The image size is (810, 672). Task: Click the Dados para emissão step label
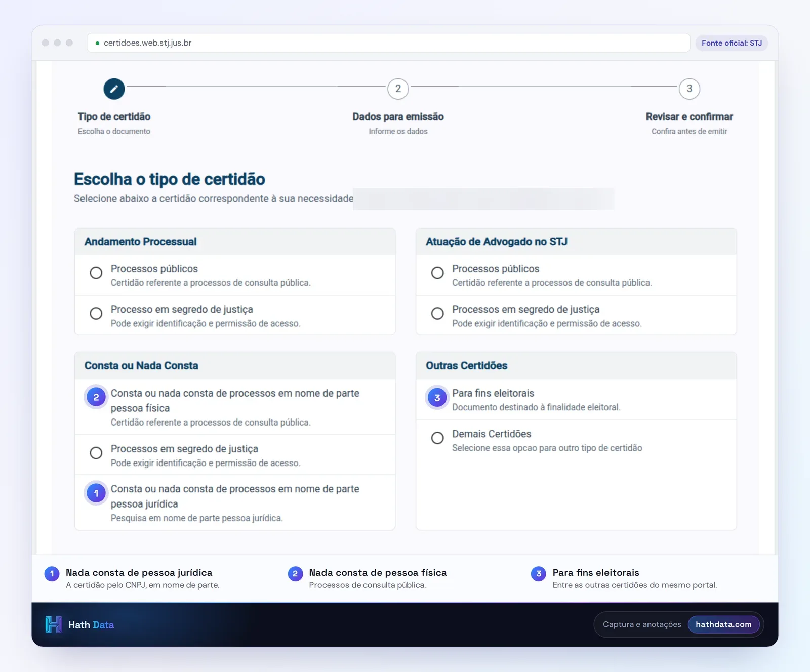(x=398, y=117)
